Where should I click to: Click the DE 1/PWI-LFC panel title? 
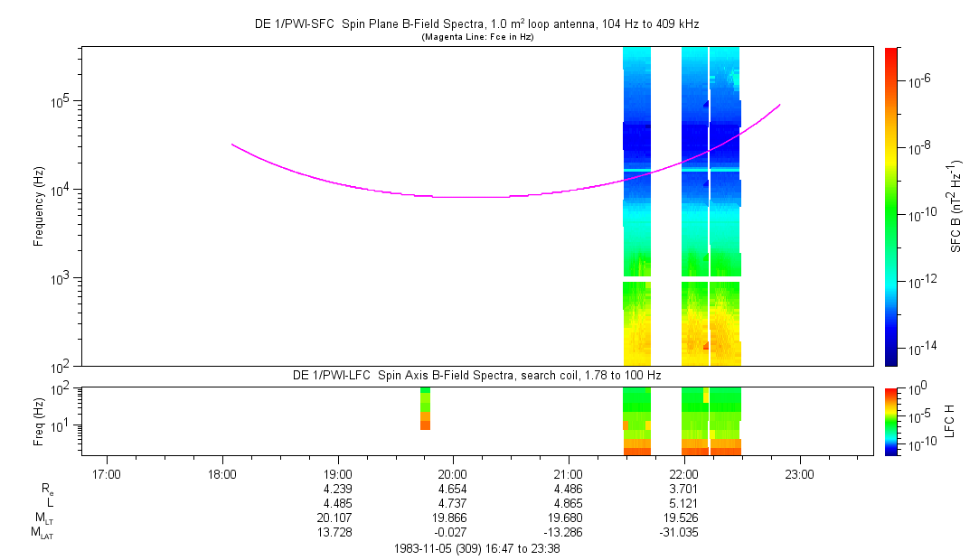476,375
